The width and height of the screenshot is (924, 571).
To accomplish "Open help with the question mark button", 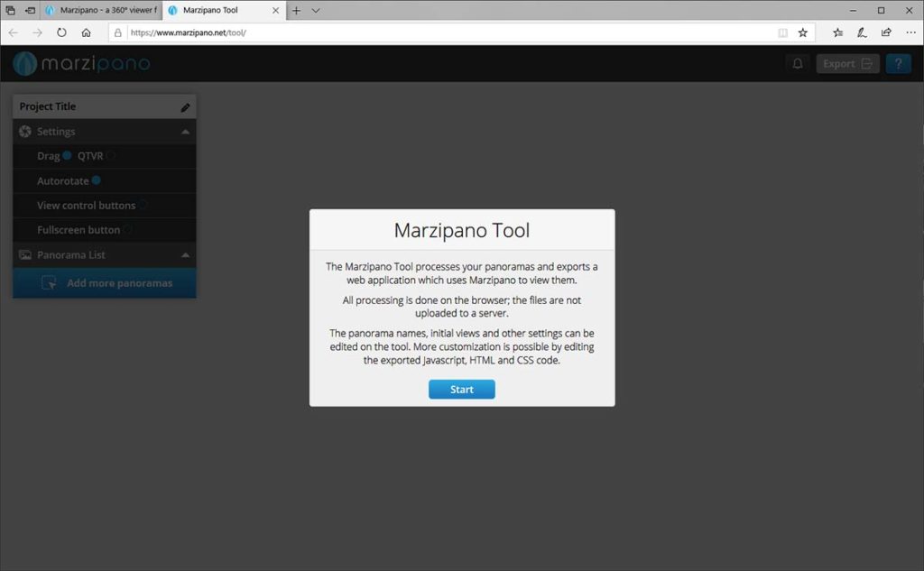I will pos(898,64).
